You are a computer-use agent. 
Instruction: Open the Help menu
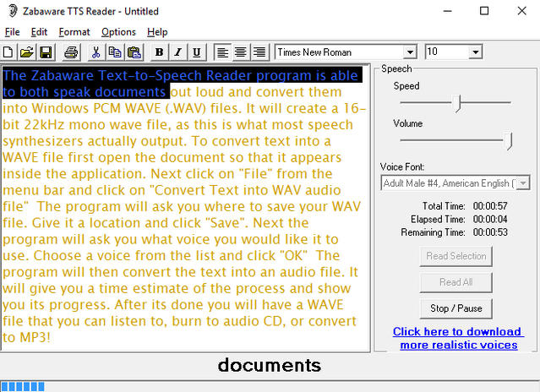tap(157, 32)
